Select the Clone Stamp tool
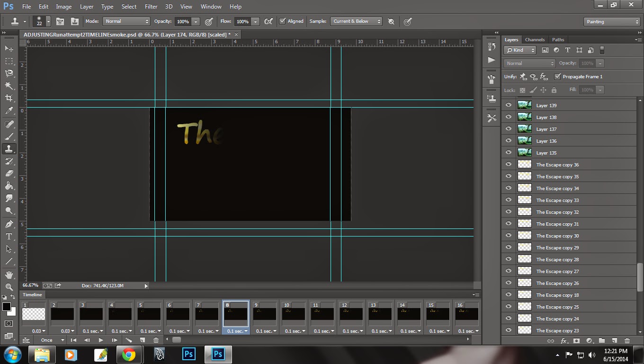The width and height of the screenshot is (644, 364). [x=9, y=148]
